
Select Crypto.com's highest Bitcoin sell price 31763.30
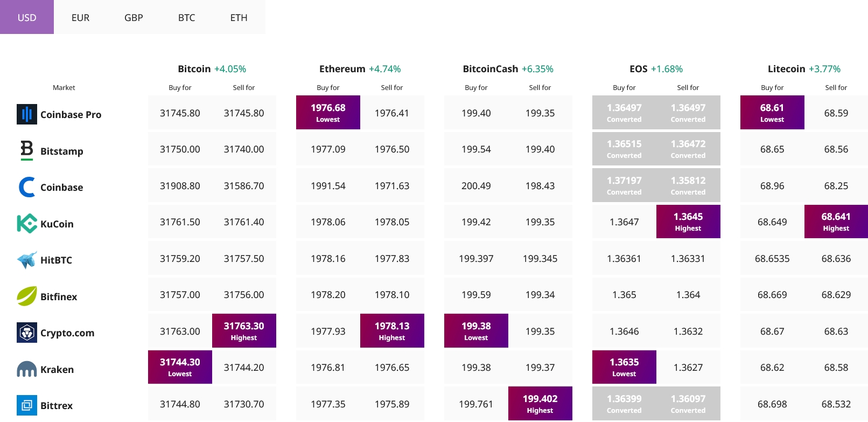[x=244, y=331]
